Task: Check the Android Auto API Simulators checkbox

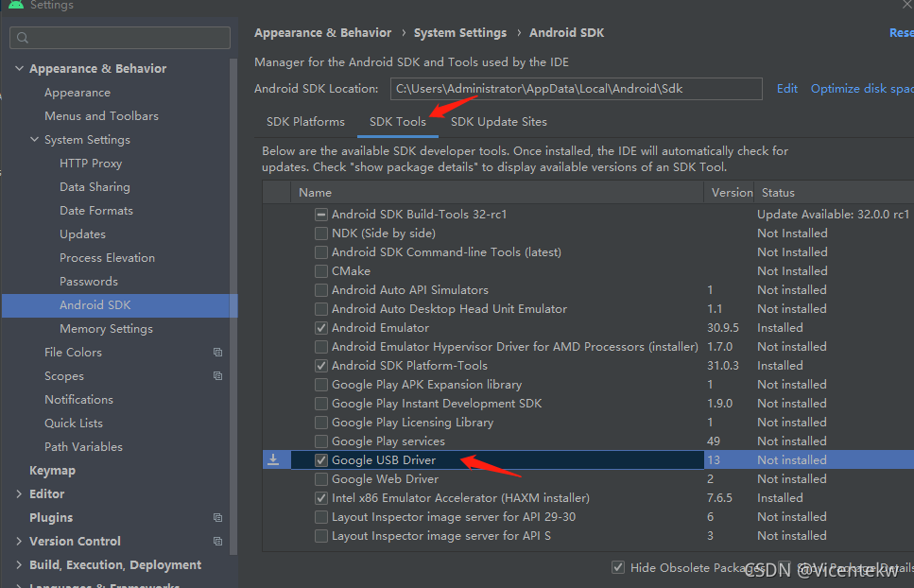Action: click(320, 289)
